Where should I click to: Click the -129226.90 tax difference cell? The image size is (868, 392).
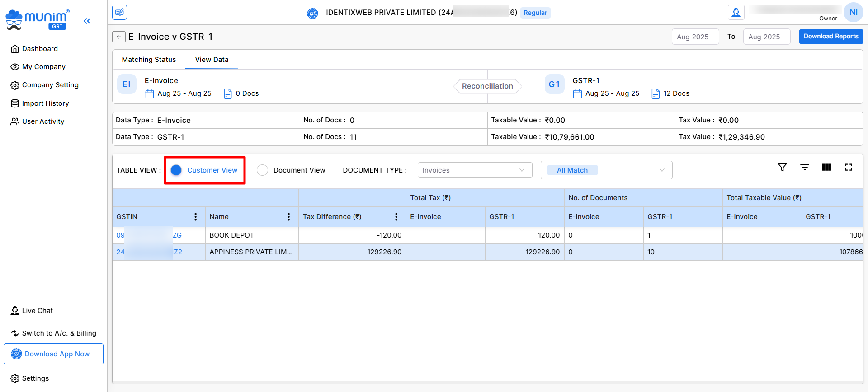352,252
